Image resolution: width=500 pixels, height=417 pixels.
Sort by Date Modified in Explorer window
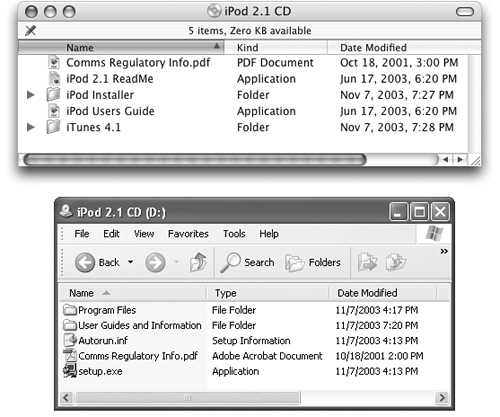point(383,293)
